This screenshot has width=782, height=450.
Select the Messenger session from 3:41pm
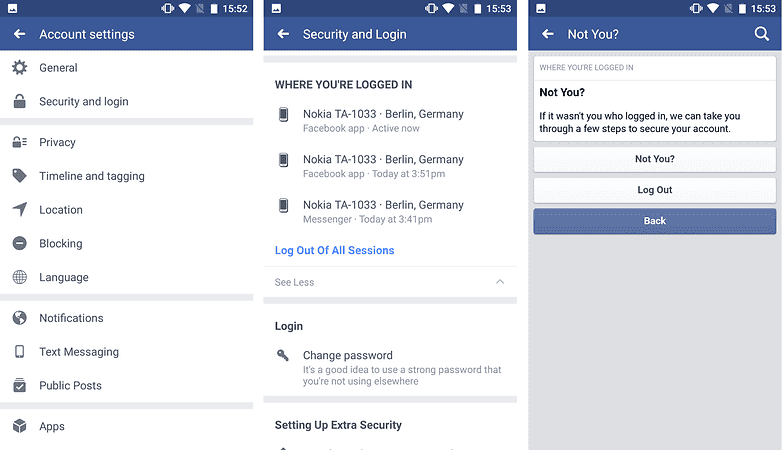[x=383, y=211]
